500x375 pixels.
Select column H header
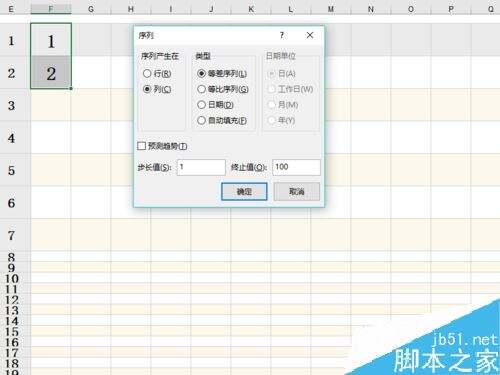point(131,9)
